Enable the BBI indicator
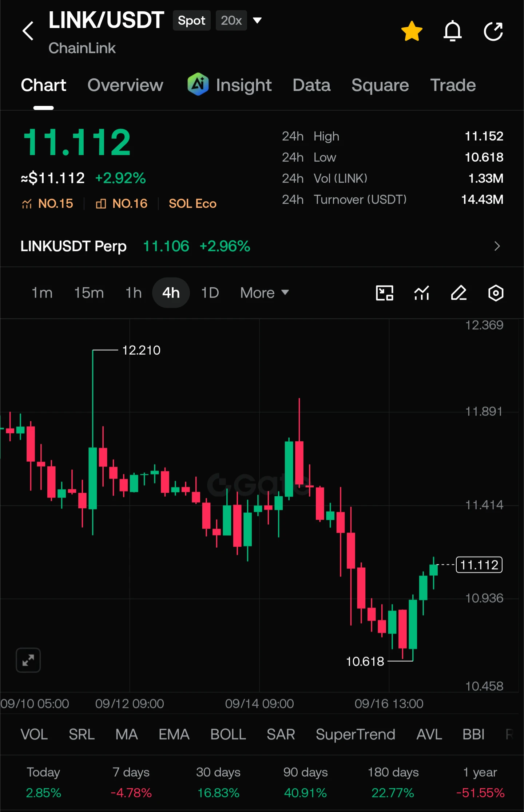 [473, 734]
